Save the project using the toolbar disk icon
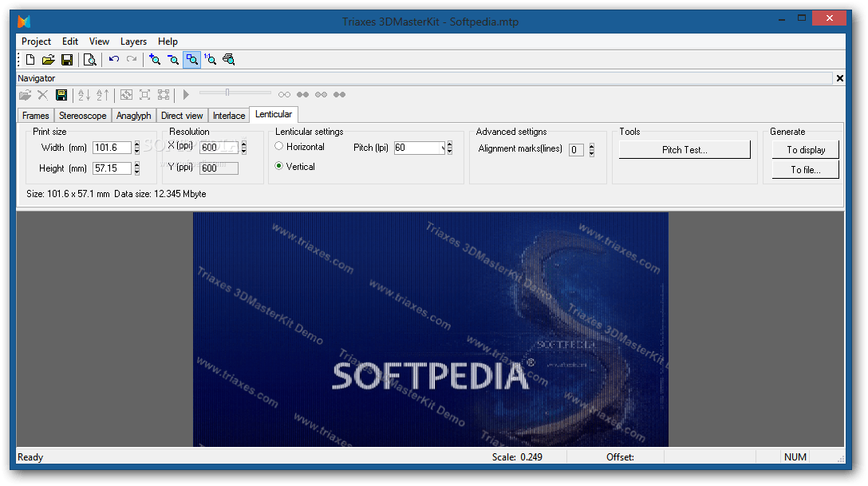This screenshot has width=868, height=486. pos(67,59)
